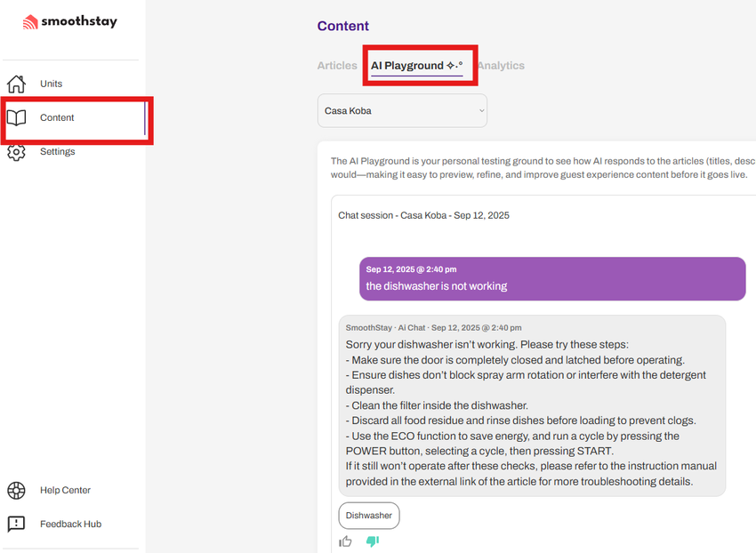
Task: Give a thumbs down to the AI reply
Action: 373,542
